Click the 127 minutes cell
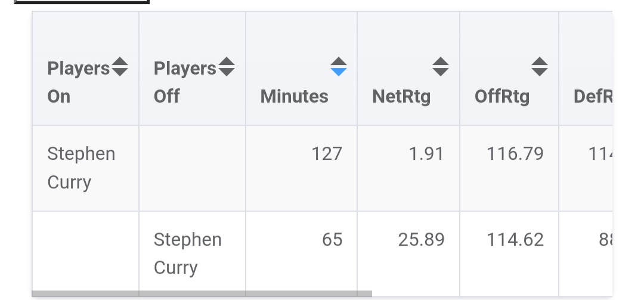The height and width of the screenshot is (300, 644). (x=327, y=154)
